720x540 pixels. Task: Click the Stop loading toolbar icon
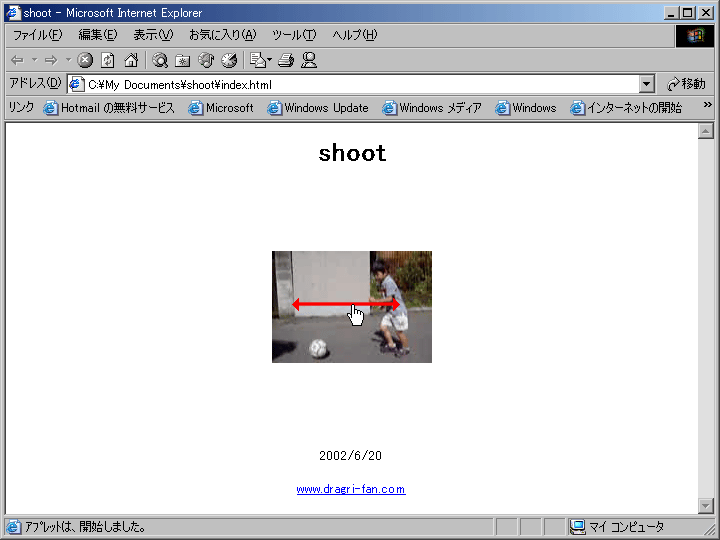tap(85, 60)
